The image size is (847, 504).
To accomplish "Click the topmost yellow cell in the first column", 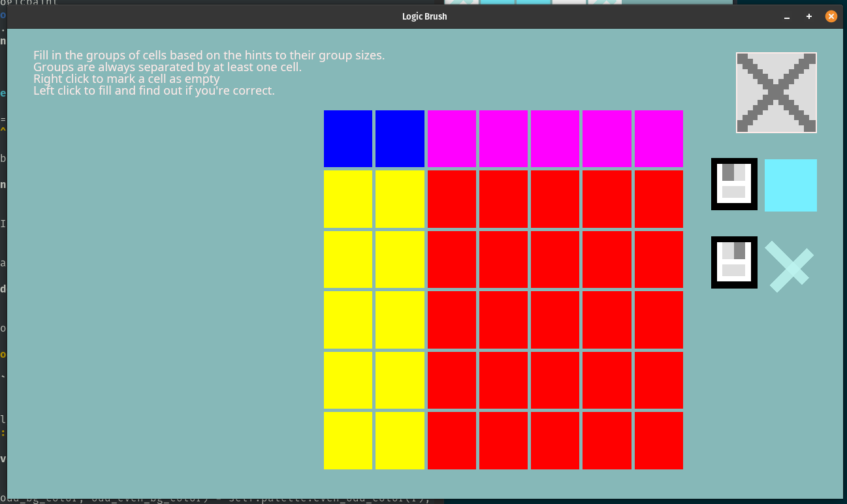I will point(348,199).
